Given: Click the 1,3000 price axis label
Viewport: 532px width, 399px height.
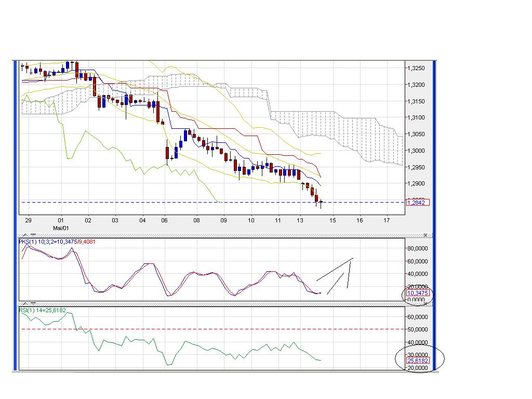Looking at the screenshot, I should [x=416, y=151].
